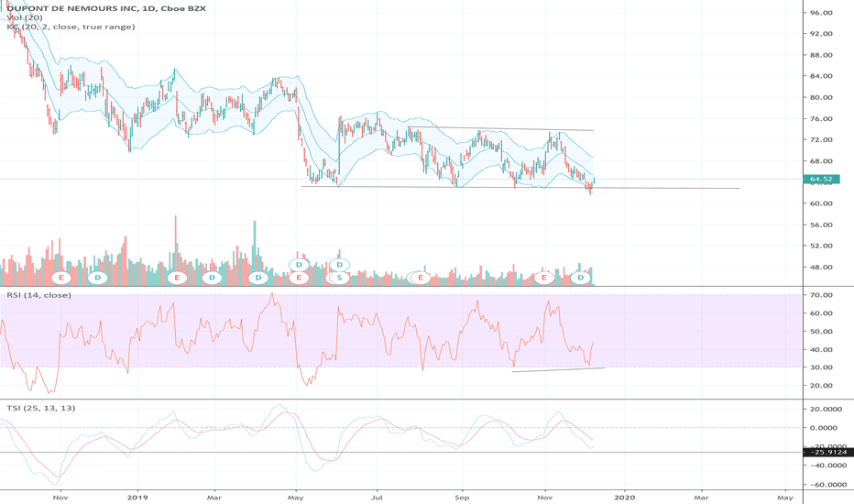This screenshot has height=504, width=854.
Task: Click the 48.00 price scale label
Action: (x=821, y=268)
